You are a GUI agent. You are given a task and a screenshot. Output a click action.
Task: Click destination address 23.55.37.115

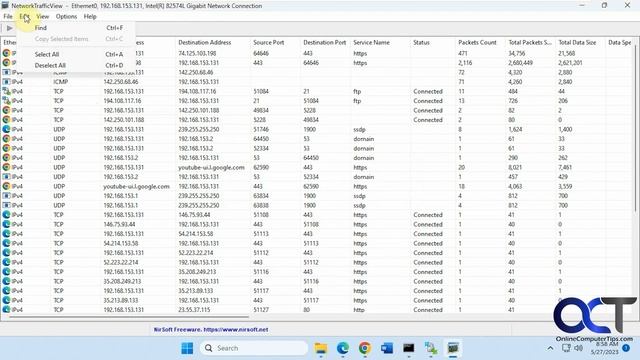tap(194, 310)
